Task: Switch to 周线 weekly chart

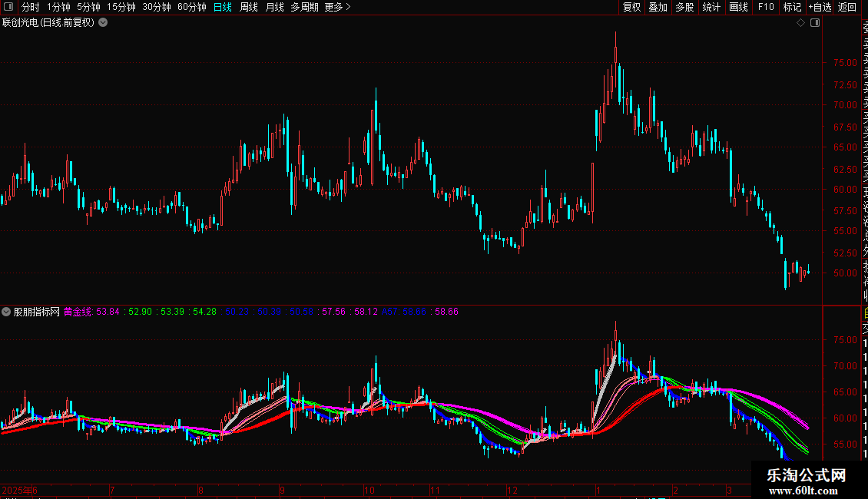Action: 249,7
